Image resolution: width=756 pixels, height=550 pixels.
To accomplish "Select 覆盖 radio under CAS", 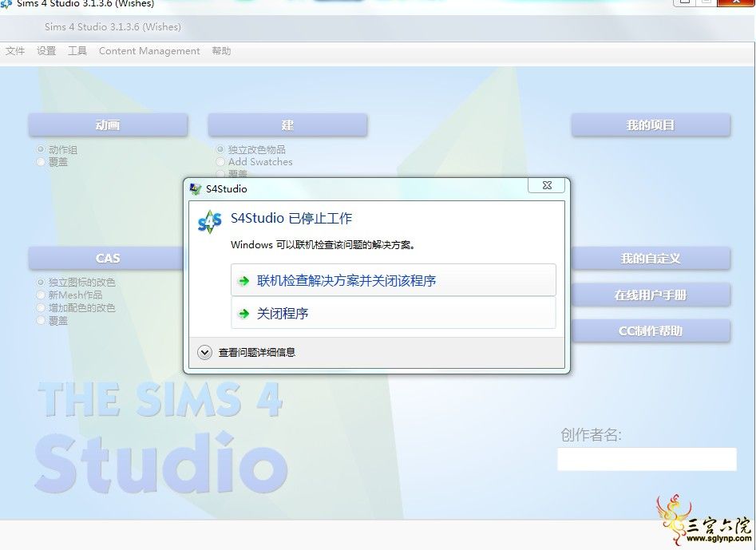I will point(41,321).
